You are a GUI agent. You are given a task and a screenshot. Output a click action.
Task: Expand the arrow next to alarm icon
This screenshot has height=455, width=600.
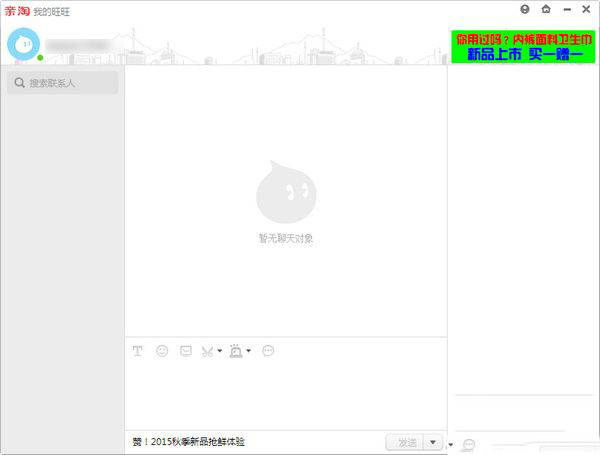pyautogui.click(x=248, y=351)
